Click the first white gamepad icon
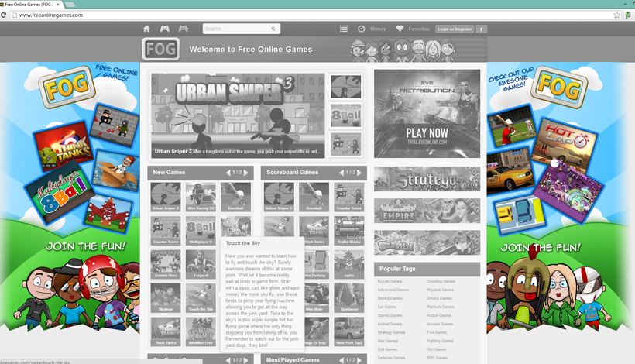Viewport: 635px width, 364px height. (x=164, y=29)
